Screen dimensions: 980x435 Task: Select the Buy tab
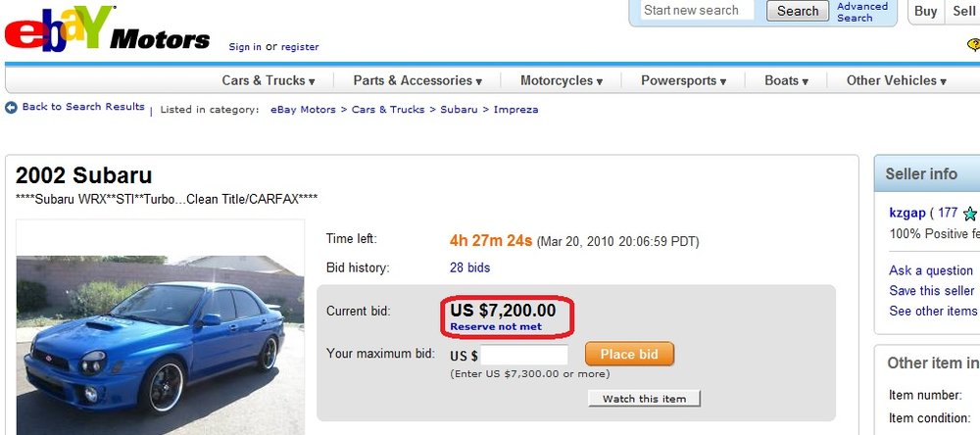click(926, 11)
